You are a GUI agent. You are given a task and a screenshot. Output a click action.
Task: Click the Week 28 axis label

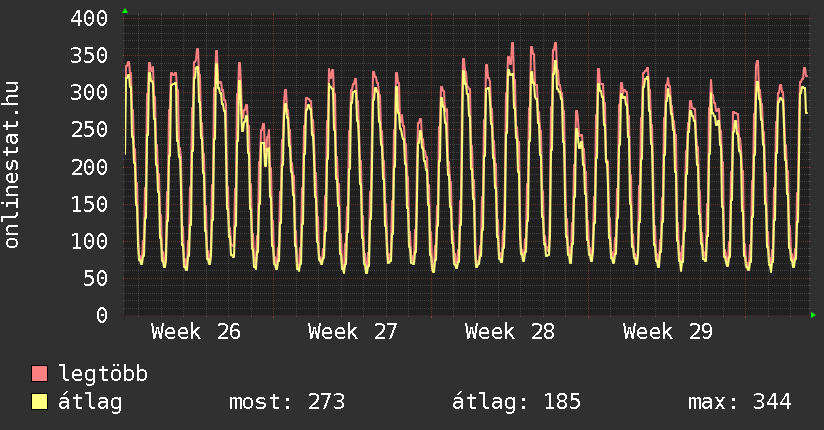510,332
